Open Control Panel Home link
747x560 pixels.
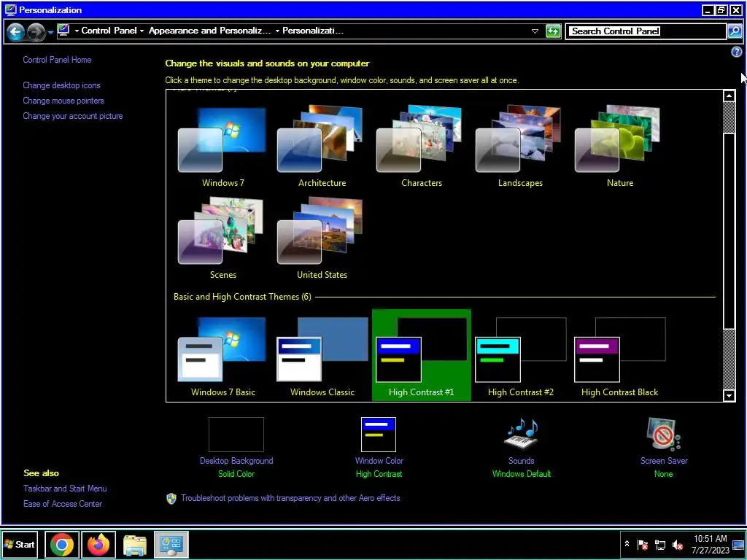(x=57, y=60)
